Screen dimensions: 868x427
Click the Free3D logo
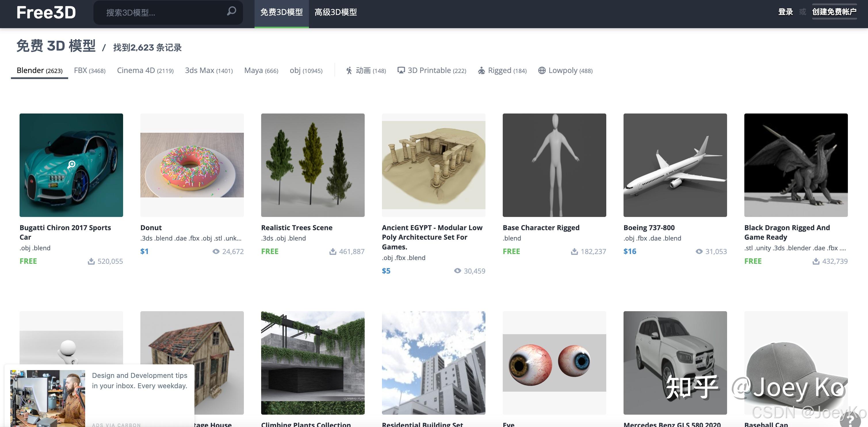(45, 12)
